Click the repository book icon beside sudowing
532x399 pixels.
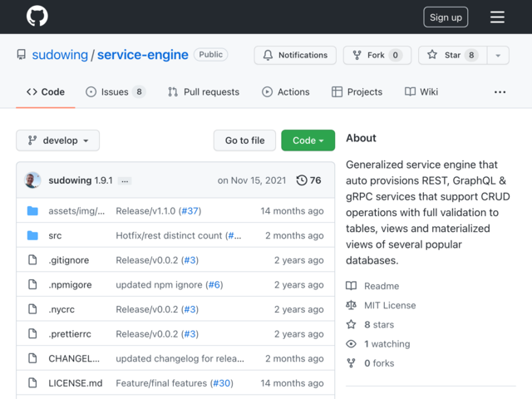point(22,55)
